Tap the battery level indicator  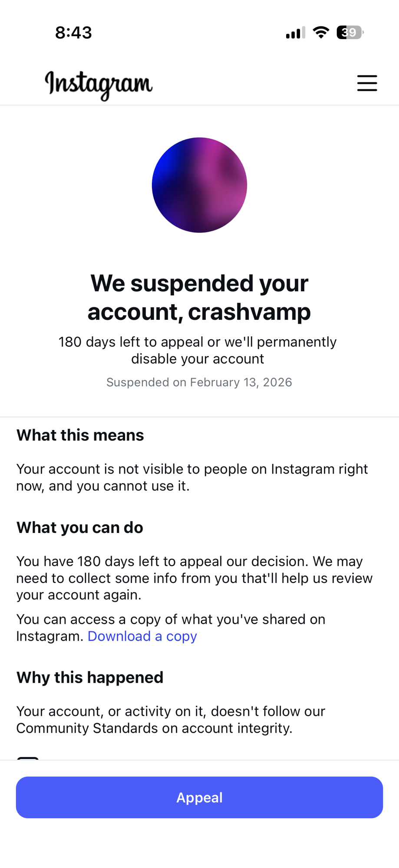point(350,33)
